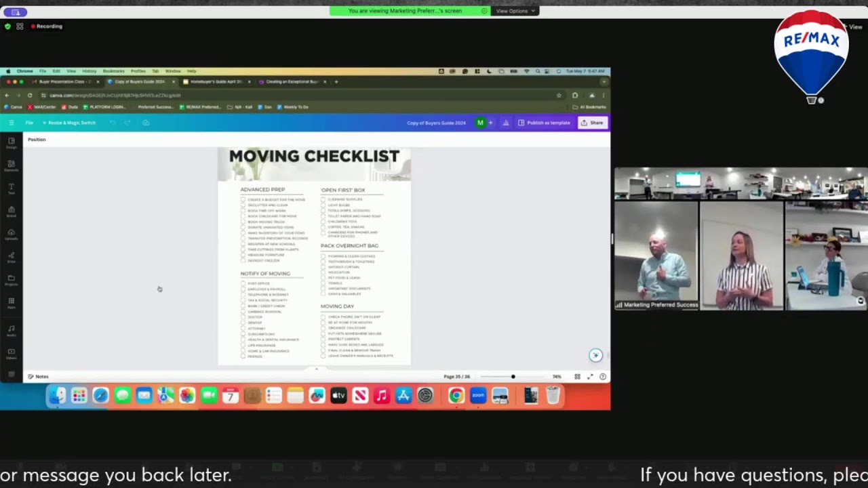
Task: Switch to Creating an Exceptional Buyer tab
Action: pos(292,81)
